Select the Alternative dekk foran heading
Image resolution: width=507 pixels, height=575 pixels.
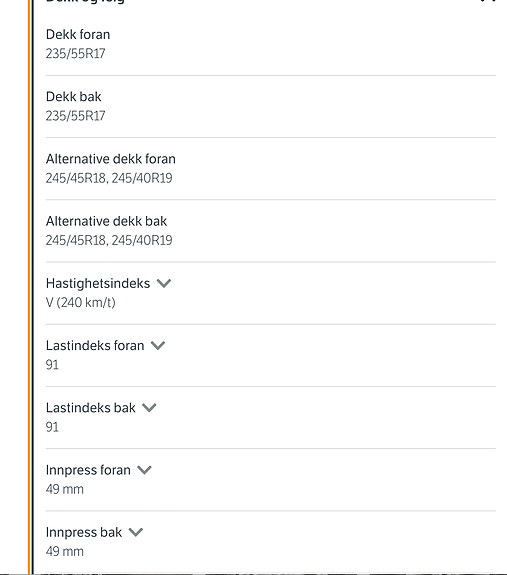click(111, 159)
